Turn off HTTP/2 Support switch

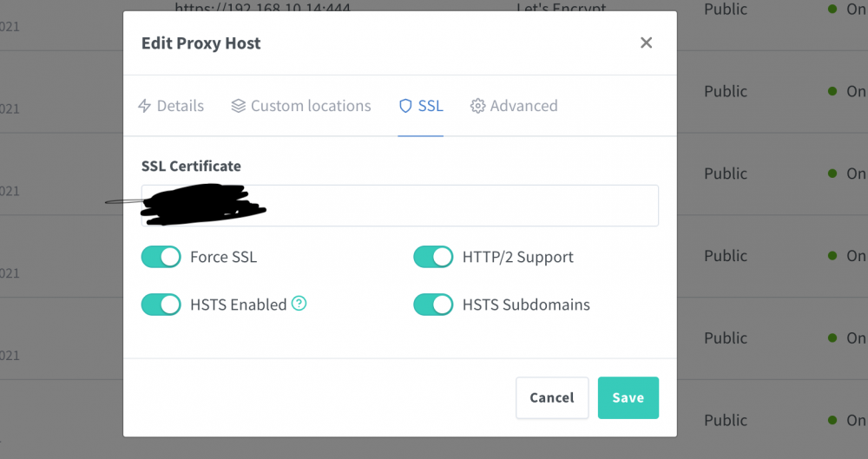(x=433, y=257)
